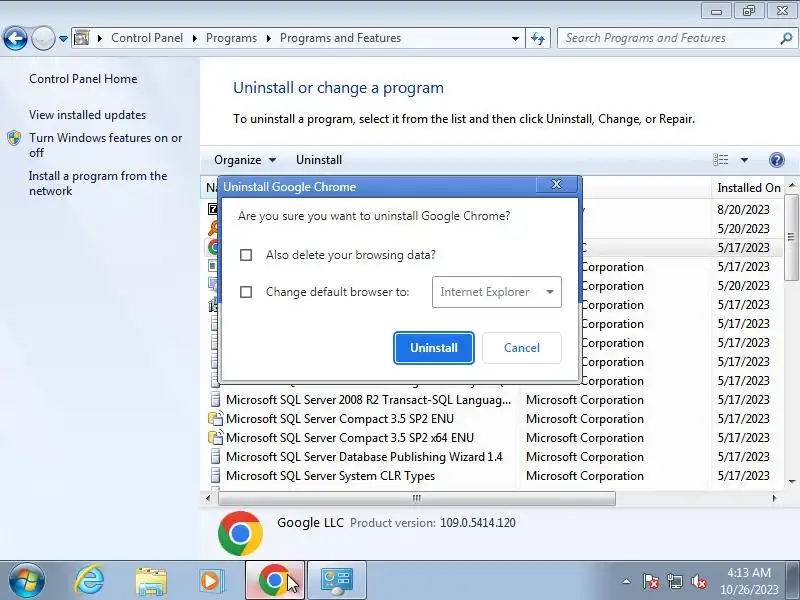Click Uninstall in the toolbar
Viewport: 800px width, 600px height.
(319, 160)
